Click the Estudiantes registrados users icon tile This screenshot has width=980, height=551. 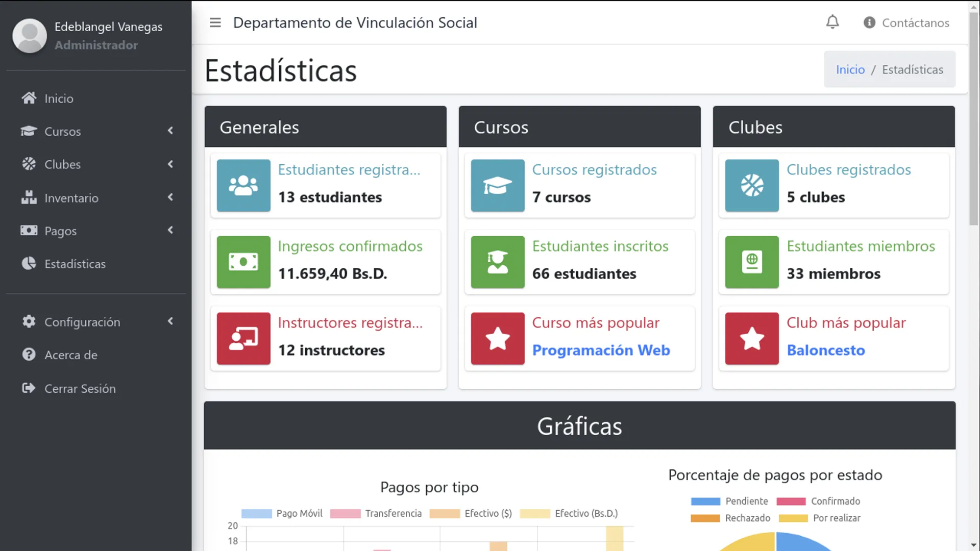pos(243,186)
